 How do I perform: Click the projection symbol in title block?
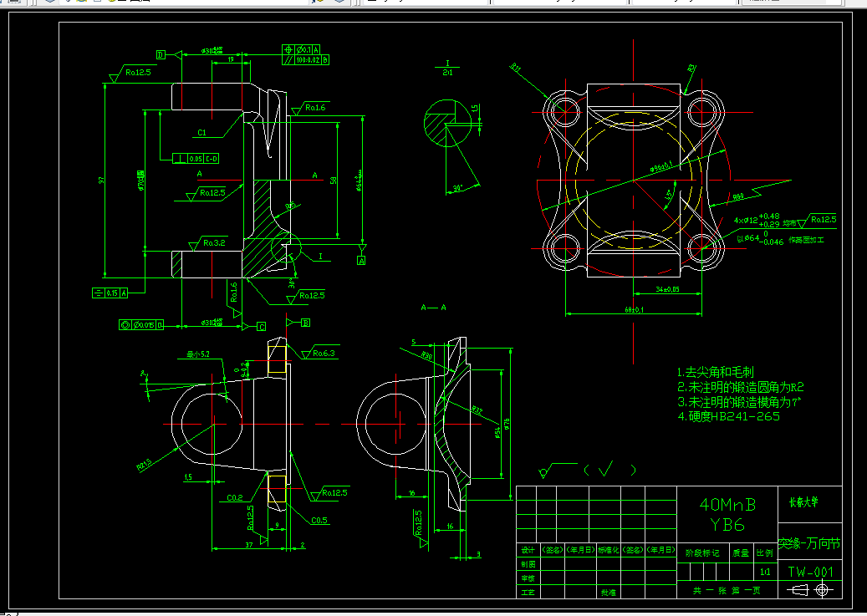(810, 590)
